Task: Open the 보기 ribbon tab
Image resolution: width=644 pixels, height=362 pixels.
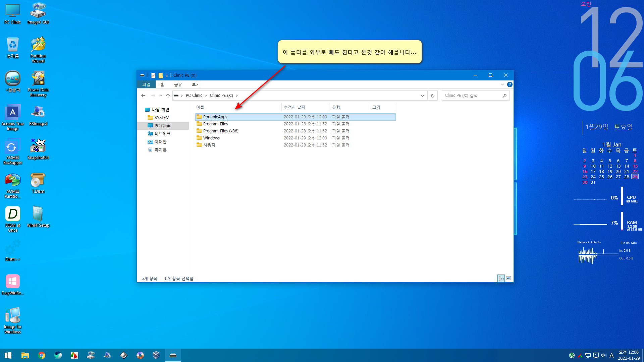Action: click(x=196, y=84)
